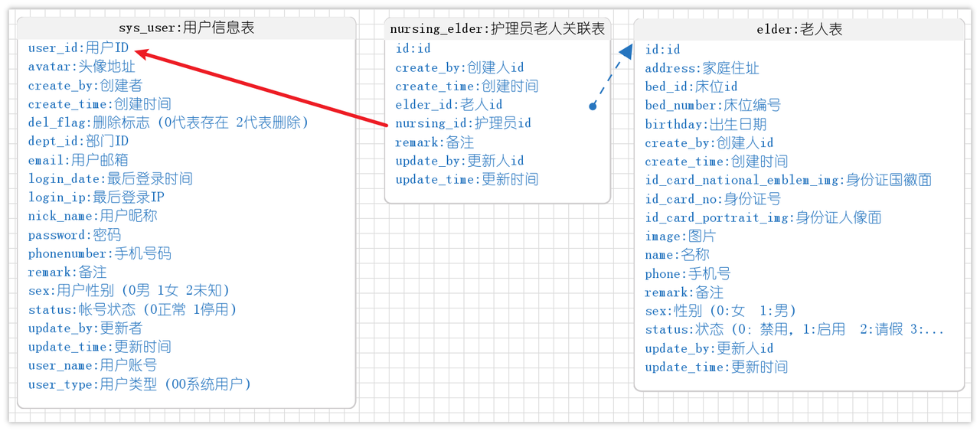The height and width of the screenshot is (431, 980).
Task: Click the id_card_national_emblem_img:身份证国徽面 field
Action: tap(788, 181)
